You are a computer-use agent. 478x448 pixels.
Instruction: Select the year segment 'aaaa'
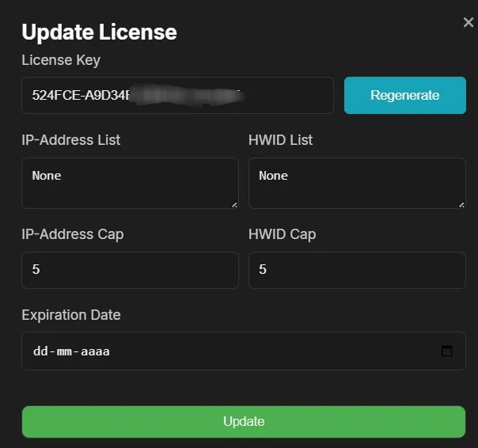click(94, 351)
